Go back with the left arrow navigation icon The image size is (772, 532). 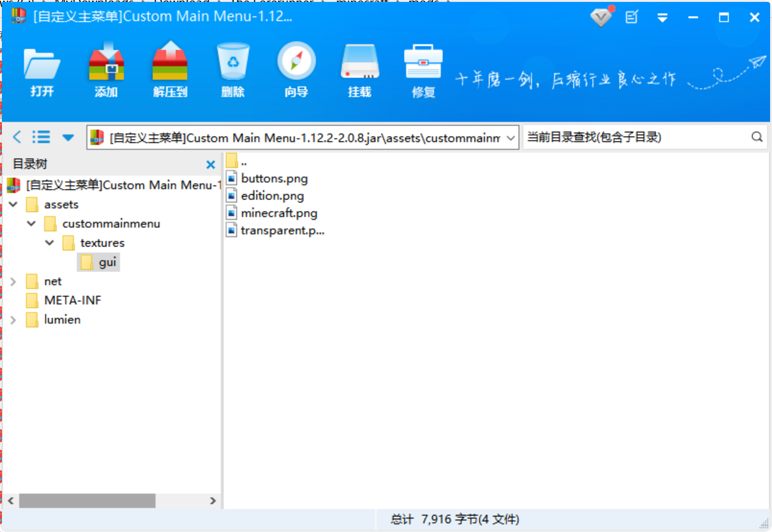pyautogui.click(x=17, y=137)
